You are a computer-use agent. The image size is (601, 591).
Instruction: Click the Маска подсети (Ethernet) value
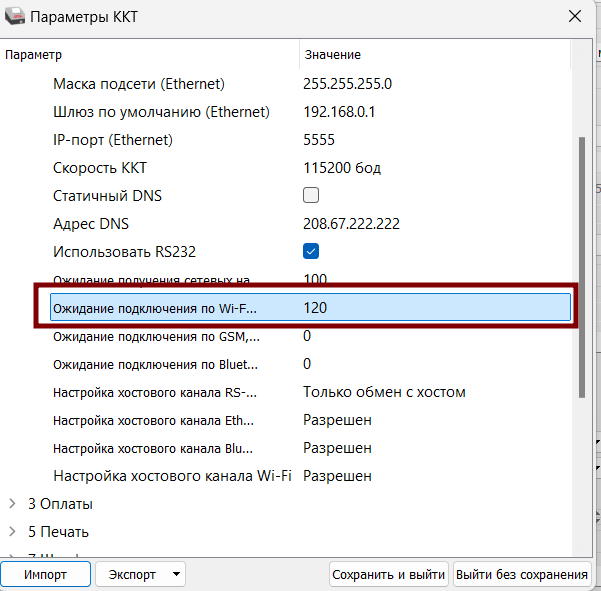pos(347,84)
